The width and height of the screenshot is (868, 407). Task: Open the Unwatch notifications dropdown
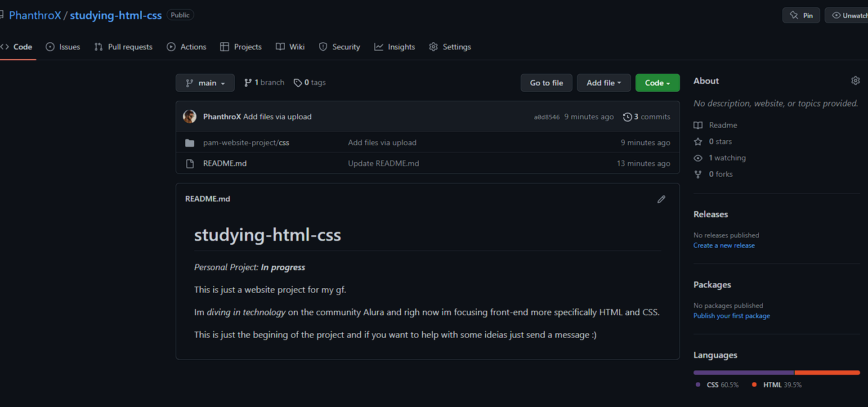click(x=847, y=15)
